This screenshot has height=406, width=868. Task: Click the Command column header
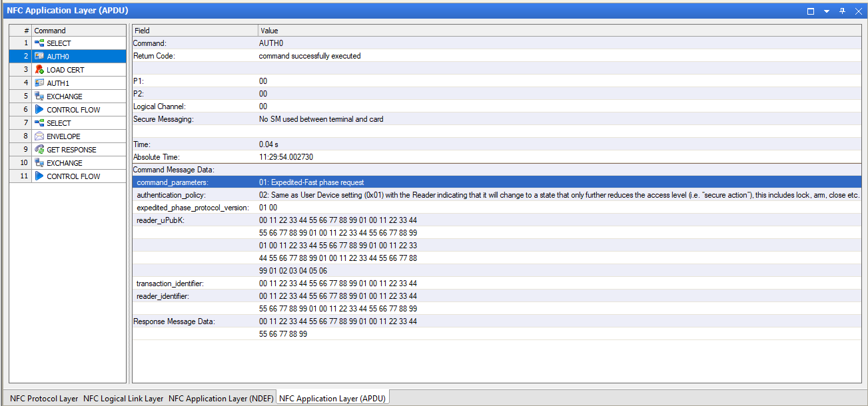click(x=79, y=31)
